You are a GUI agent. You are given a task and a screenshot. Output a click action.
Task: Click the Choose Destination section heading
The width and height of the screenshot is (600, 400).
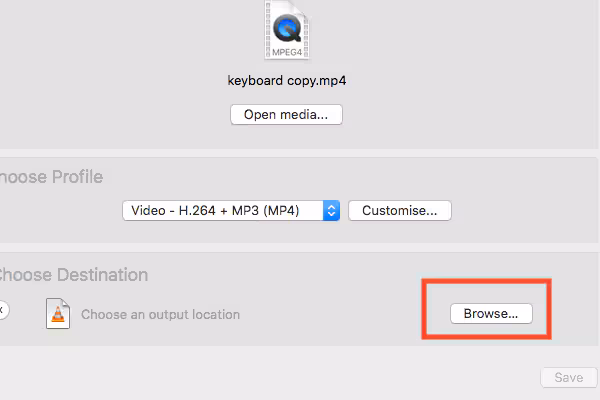coord(72,274)
